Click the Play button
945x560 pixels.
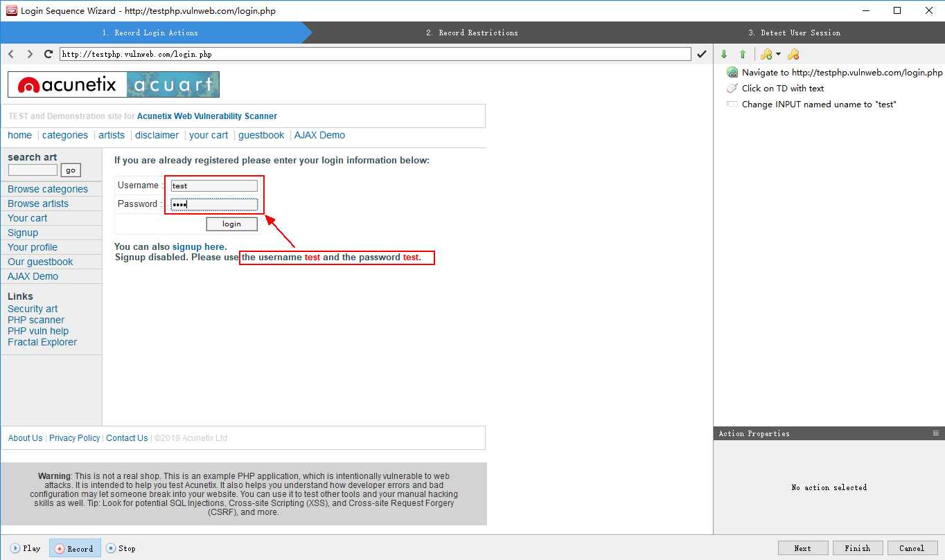click(26, 548)
